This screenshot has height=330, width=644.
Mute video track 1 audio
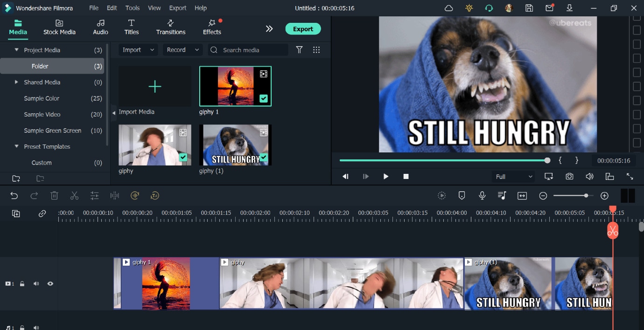coord(36,284)
